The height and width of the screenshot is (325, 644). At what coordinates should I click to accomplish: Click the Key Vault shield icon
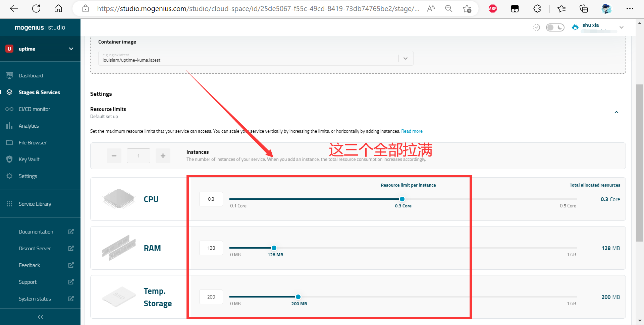9,159
